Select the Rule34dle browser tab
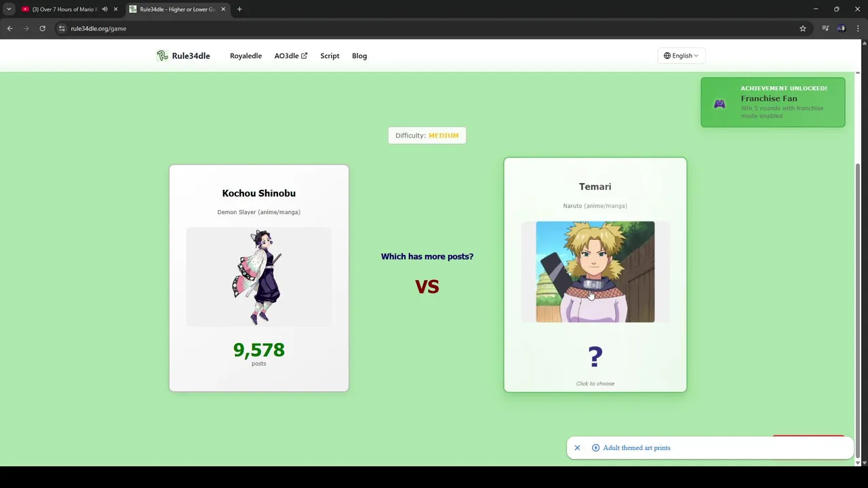 coord(178,9)
